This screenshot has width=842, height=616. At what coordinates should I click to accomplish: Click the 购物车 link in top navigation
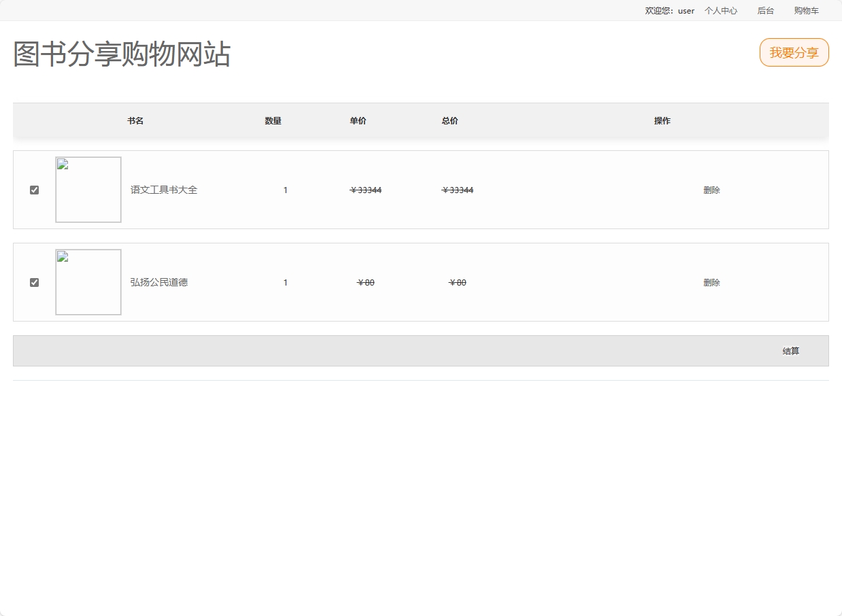[x=805, y=10]
